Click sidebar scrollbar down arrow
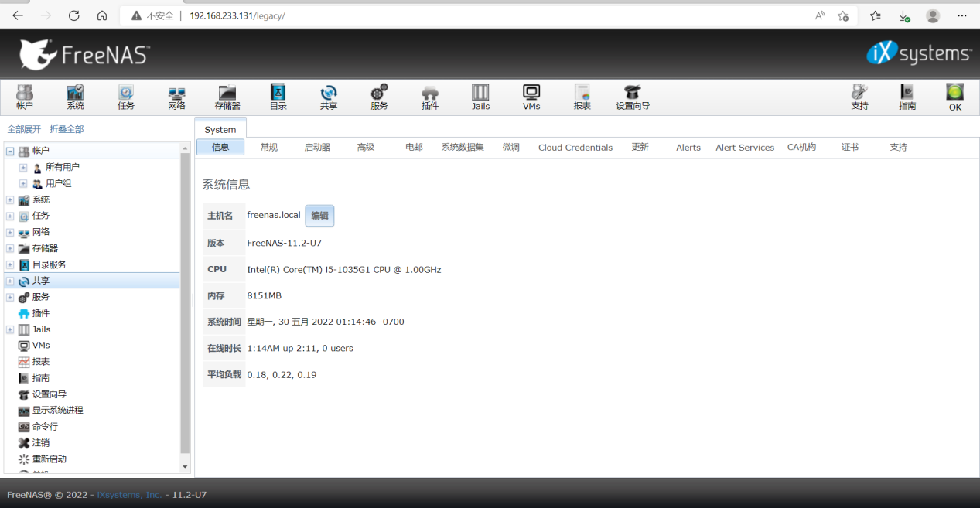The image size is (980, 508). click(x=185, y=467)
